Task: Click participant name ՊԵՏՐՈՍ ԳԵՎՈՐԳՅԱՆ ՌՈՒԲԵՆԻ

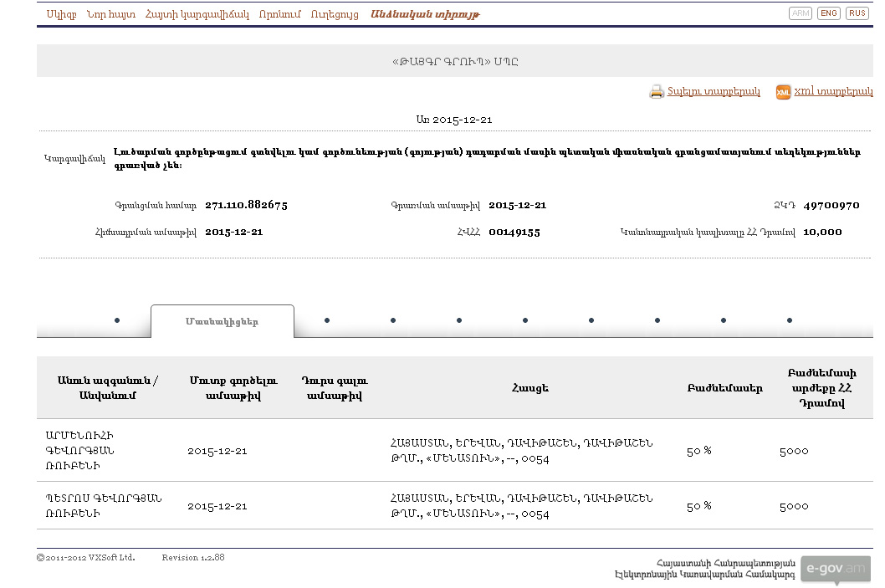Action: [103, 505]
